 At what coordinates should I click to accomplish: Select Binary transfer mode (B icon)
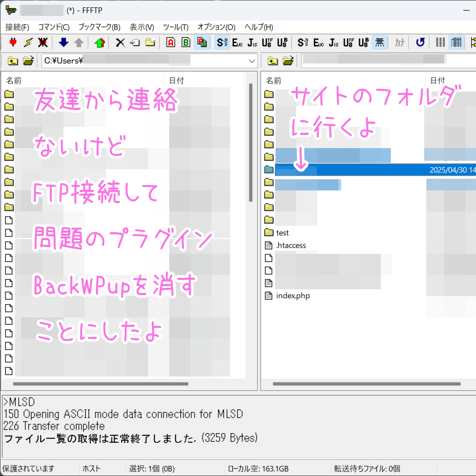186,42
